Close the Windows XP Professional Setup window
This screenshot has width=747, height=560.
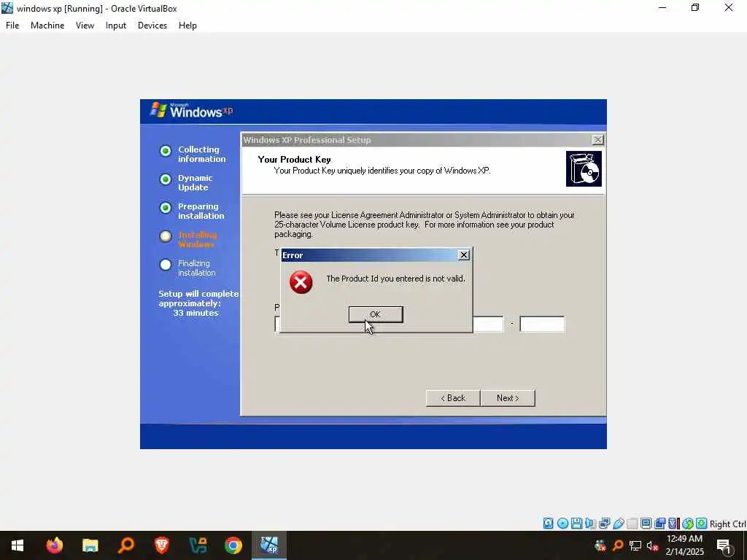[597, 139]
